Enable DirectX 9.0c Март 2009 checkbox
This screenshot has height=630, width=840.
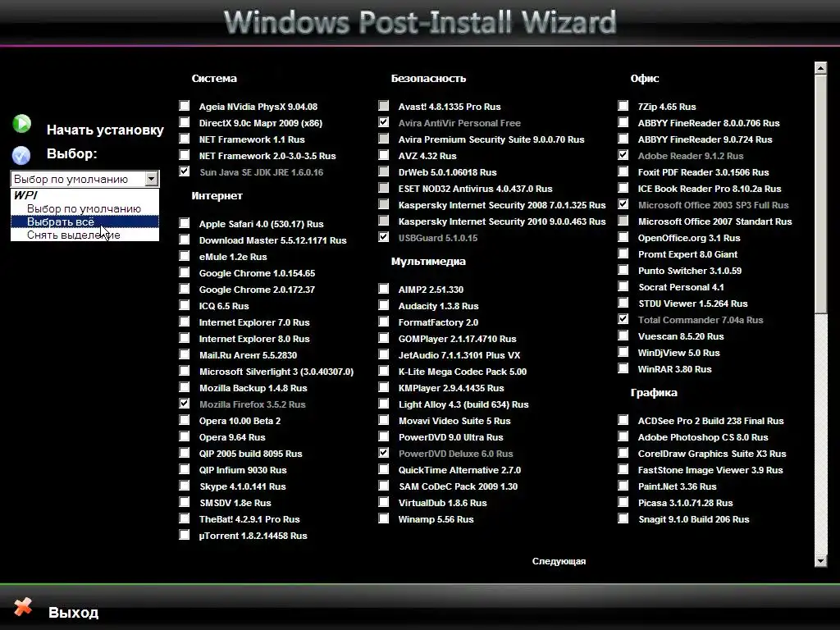tap(185, 122)
